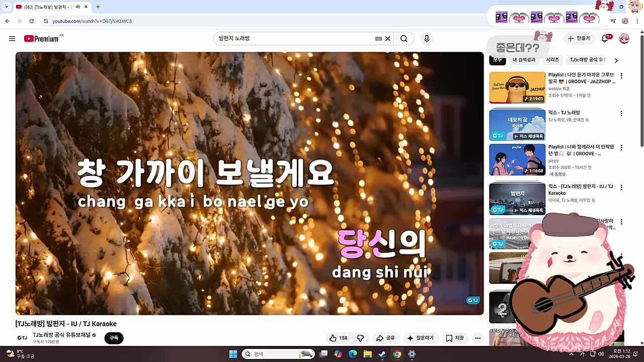Like the video showing 158 likes
Viewport: 644px width, 362px height.
(338, 338)
